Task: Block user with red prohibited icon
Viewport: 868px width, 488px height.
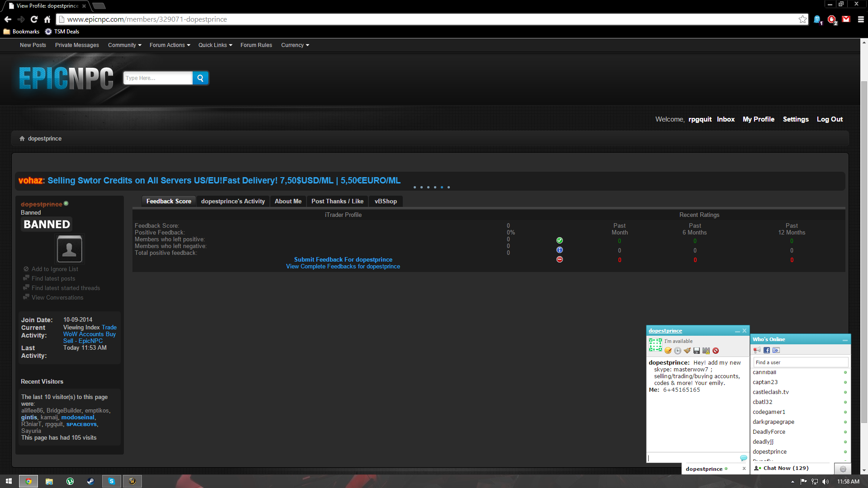Action: click(716, 351)
